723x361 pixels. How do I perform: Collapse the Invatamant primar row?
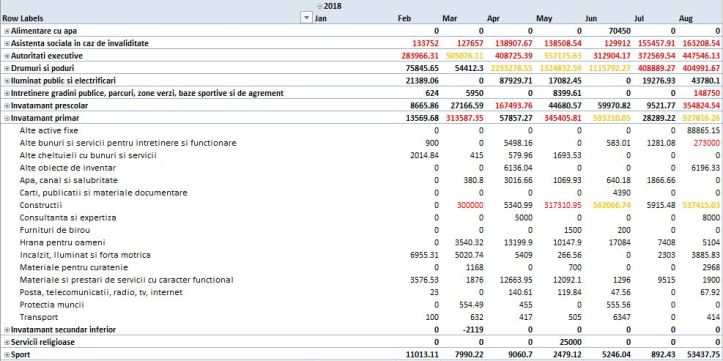point(6,118)
